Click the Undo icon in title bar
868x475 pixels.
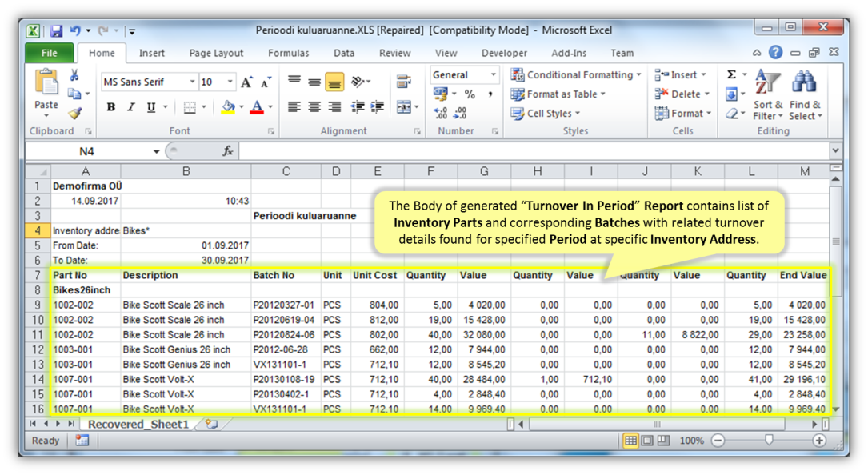[x=75, y=31]
